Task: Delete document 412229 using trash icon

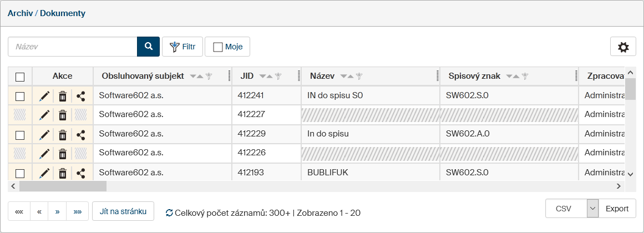Action: click(63, 135)
